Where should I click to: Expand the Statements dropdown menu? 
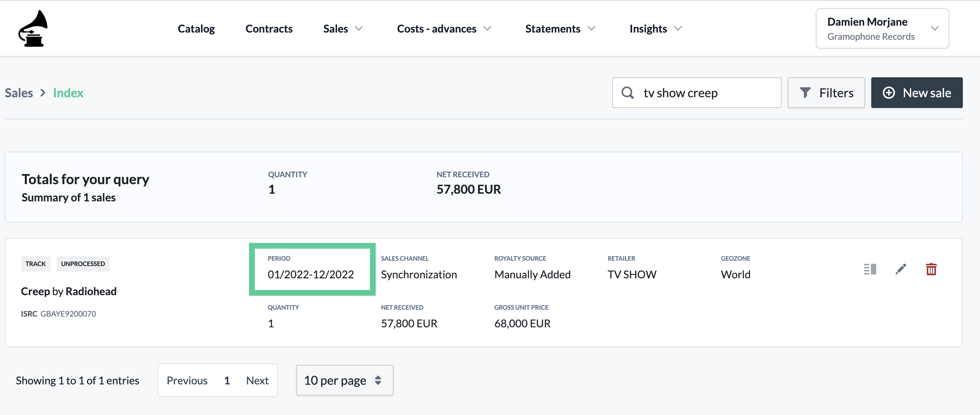coord(560,29)
